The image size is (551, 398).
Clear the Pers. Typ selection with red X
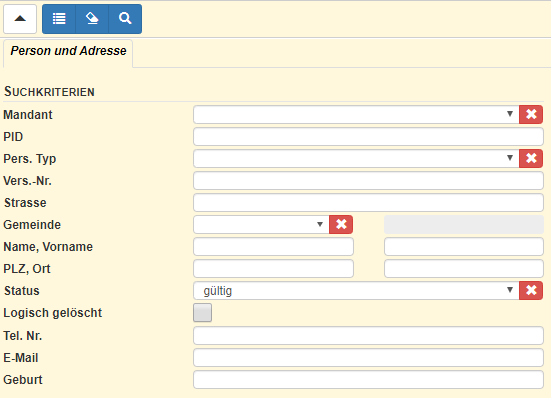(x=531, y=158)
